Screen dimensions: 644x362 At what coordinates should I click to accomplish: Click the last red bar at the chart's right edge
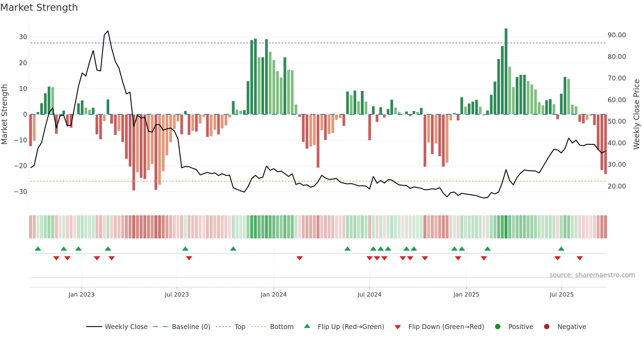pyautogui.click(x=605, y=144)
